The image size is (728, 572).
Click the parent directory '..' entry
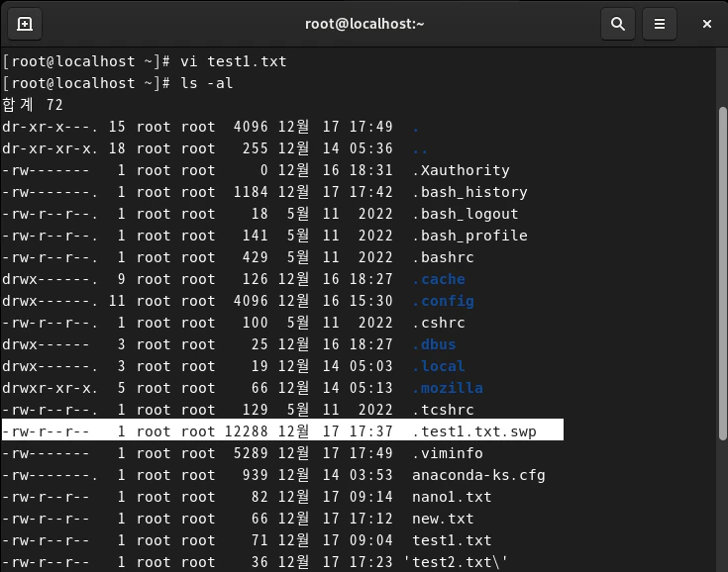tap(420, 150)
